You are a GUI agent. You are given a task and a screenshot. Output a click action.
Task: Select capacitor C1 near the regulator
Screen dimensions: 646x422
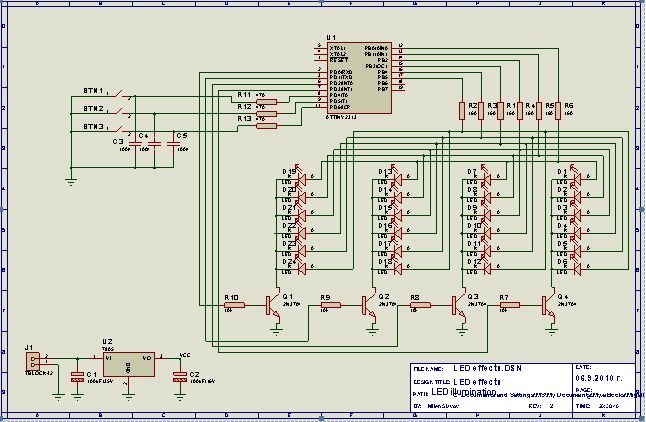coord(77,377)
